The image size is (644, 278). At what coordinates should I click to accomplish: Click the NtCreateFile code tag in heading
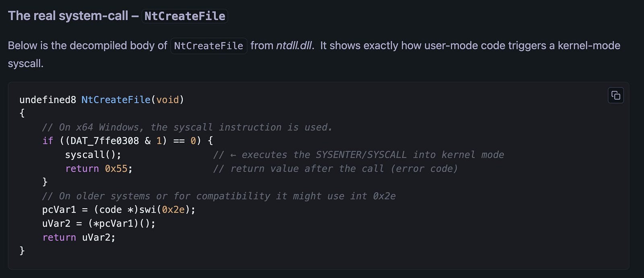click(x=185, y=16)
